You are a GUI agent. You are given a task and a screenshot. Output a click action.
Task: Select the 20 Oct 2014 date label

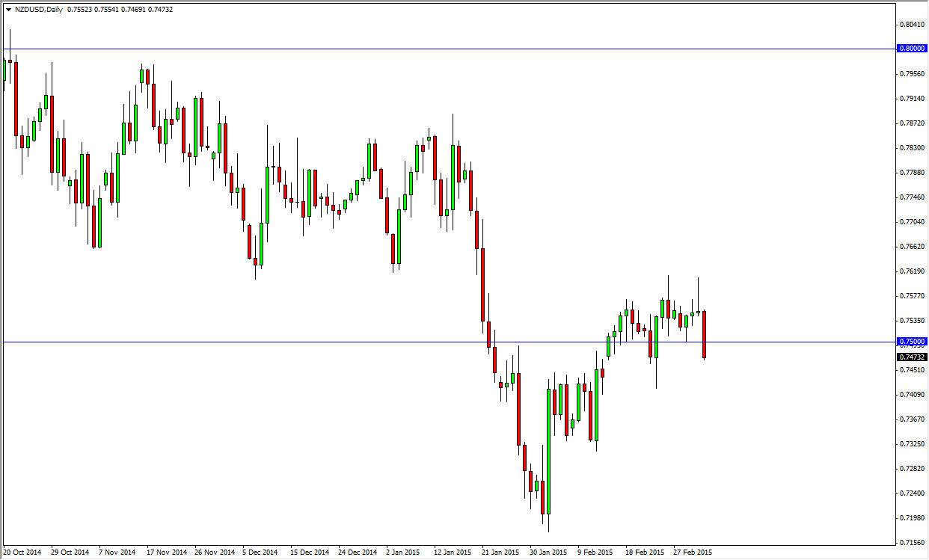pyautogui.click(x=22, y=552)
